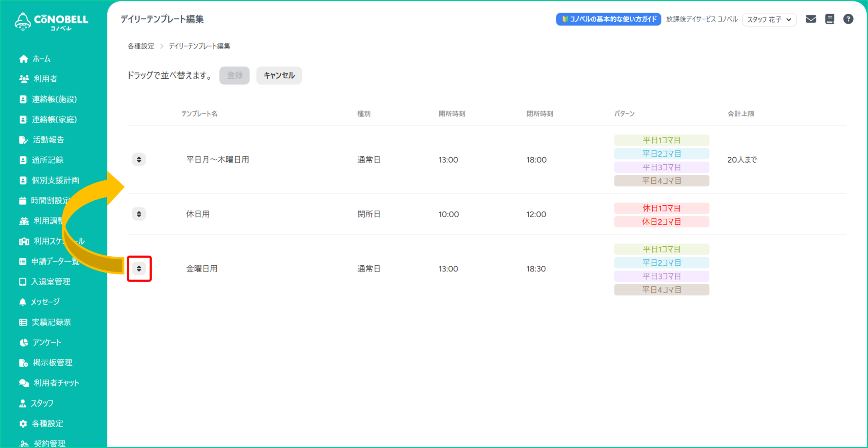Open 利用者チャット from the sidebar
This screenshot has width=868, height=448.
[x=56, y=383]
